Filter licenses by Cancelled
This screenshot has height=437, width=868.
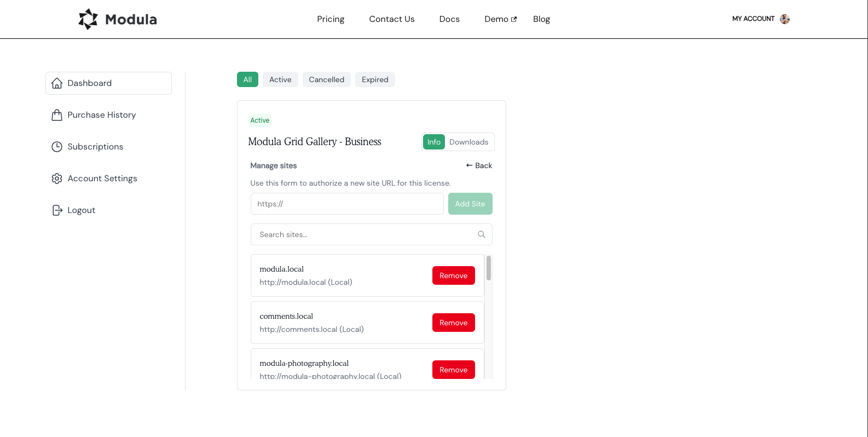326,79
